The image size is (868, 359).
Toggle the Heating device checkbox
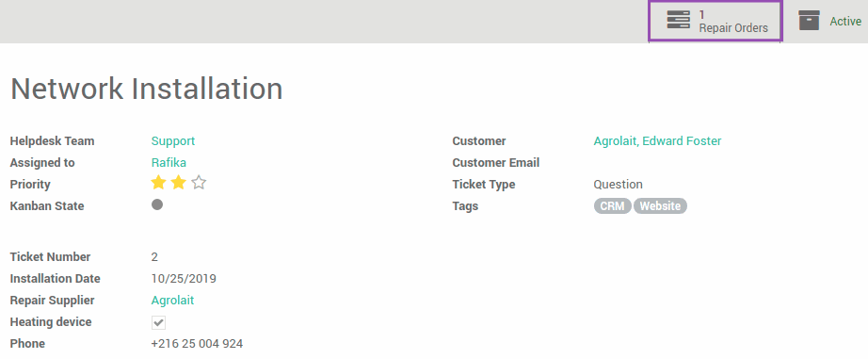click(x=159, y=322)
